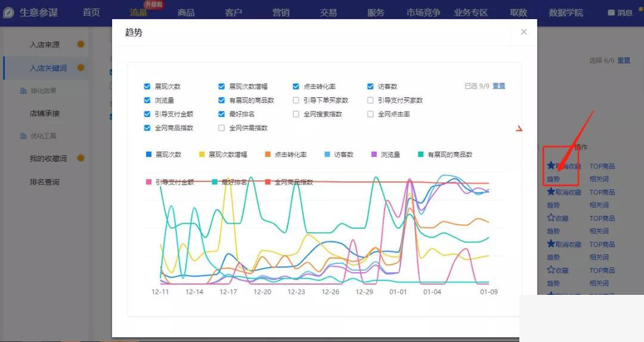Image resolution: width=644 pixels, height=342 pixels.
Task: Check the 全网搜索指数 checkbox
Action: (296, 114)
